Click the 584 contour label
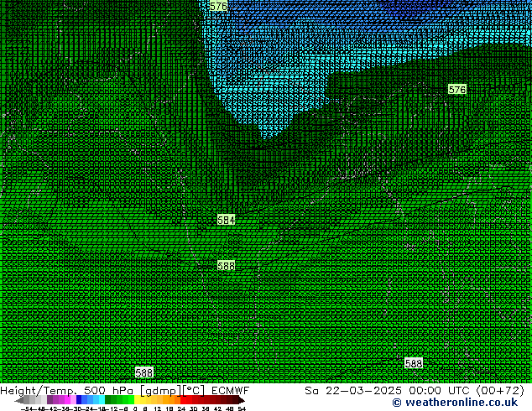This screenshot has width=532, height=411. 226,220
